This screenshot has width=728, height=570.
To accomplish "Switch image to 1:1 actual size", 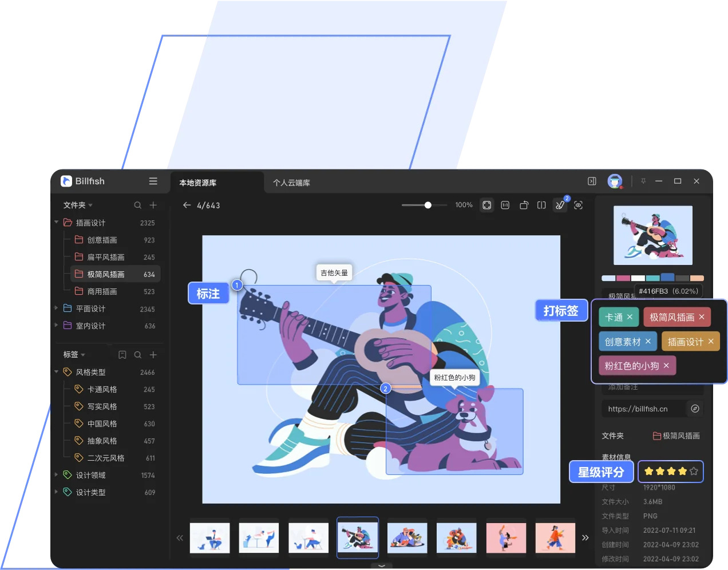I will click(x=505, y=205).
